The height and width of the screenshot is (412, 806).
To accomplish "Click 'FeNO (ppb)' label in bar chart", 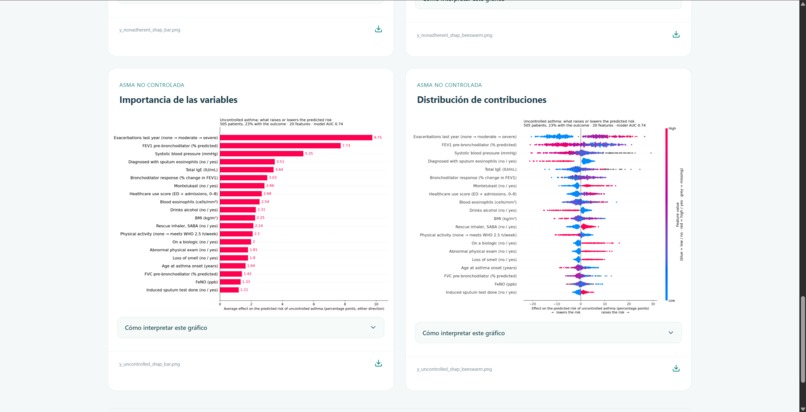I will tap(208, 282).
